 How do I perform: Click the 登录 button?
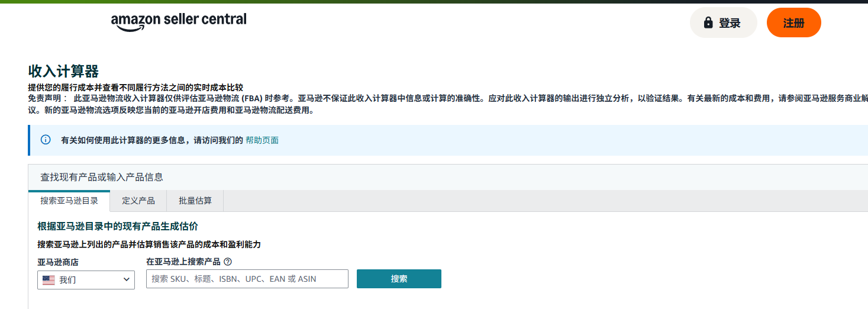[723, 23]
